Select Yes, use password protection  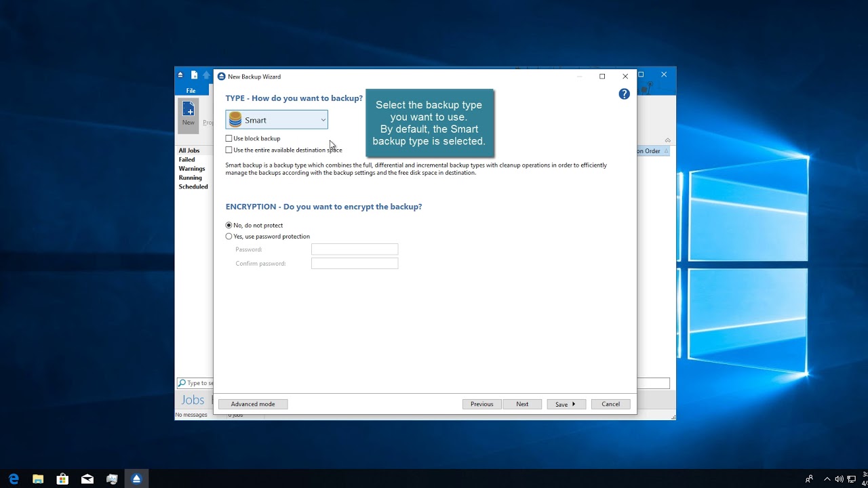tap(229, 236)
